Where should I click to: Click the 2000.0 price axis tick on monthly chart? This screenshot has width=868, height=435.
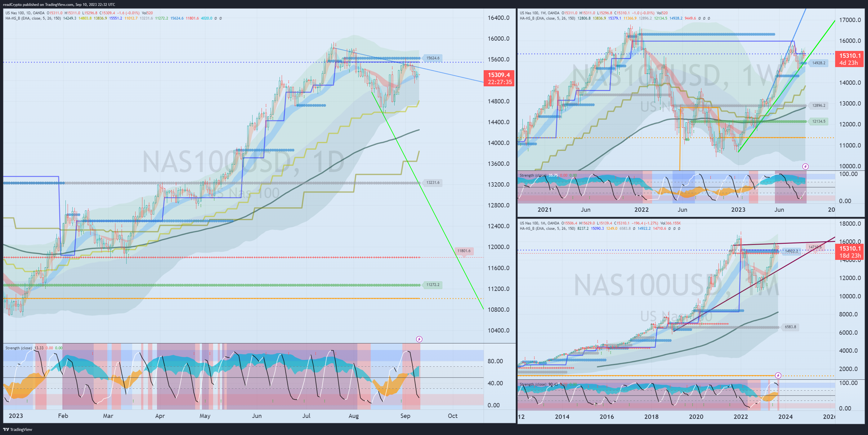pos(848,369)
